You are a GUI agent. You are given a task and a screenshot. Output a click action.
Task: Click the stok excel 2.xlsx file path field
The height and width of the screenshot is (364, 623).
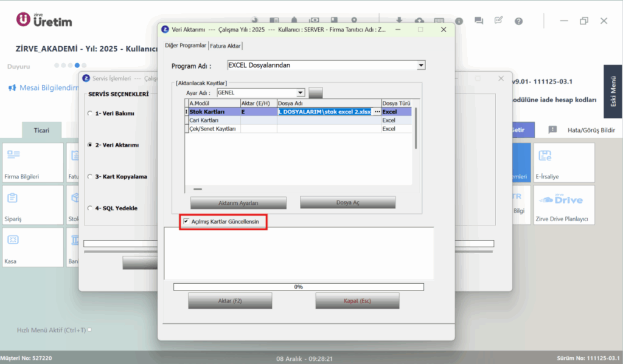325,112
